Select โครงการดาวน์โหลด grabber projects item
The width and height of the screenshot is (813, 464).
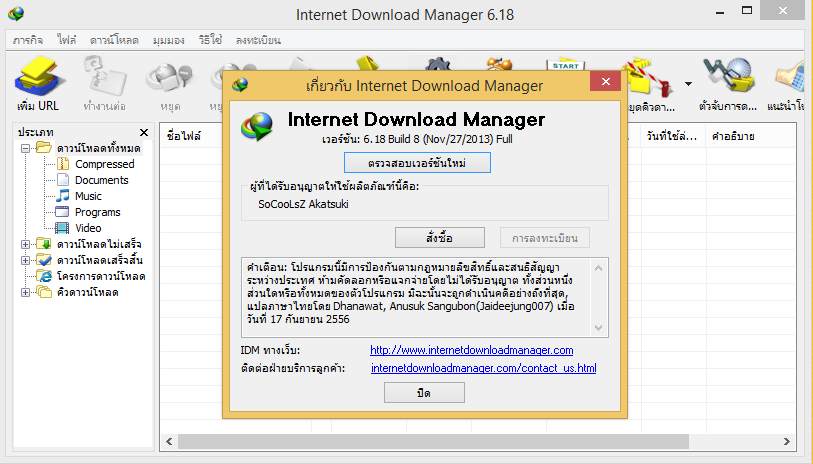101,276
